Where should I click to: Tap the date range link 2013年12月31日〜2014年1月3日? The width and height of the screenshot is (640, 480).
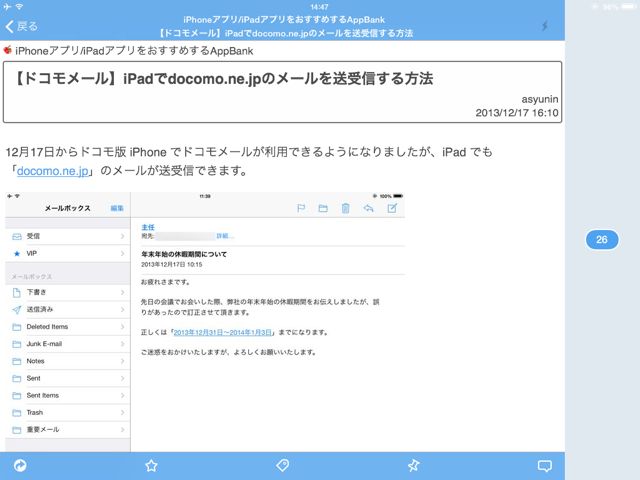223,332
